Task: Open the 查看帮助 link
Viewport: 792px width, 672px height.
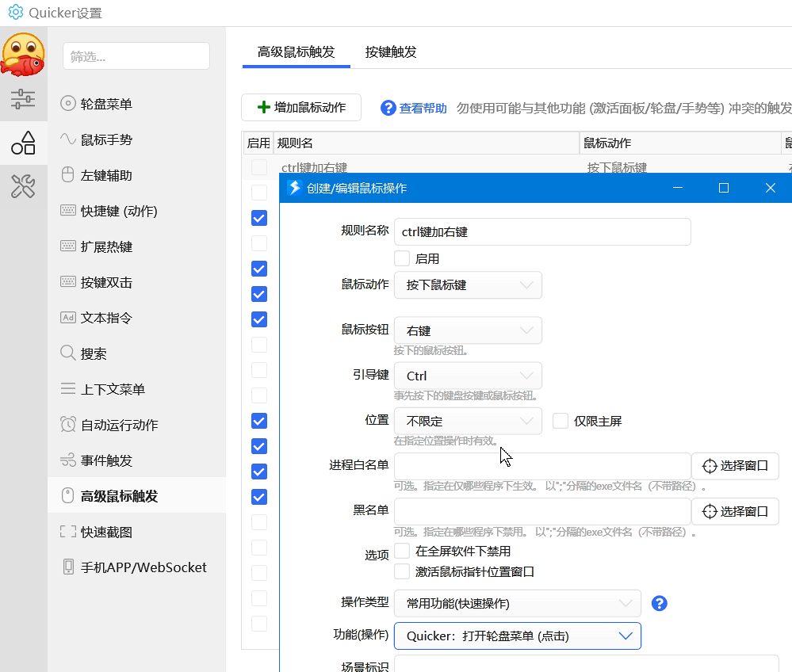Action: [x=423, y=108]
